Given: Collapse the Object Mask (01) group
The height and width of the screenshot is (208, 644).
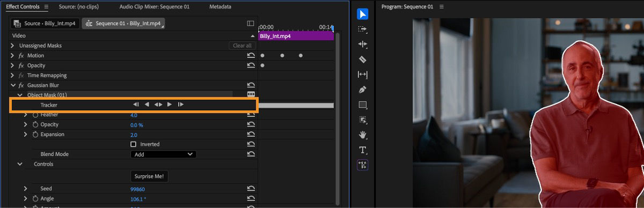Looking at the screenshot, I should tap(19, 95).
